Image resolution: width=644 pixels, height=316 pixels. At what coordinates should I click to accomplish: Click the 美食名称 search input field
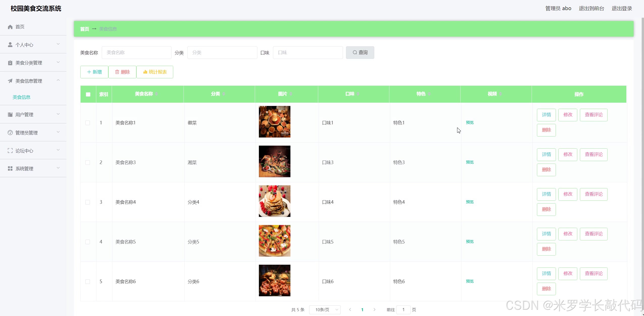(136, 53)
